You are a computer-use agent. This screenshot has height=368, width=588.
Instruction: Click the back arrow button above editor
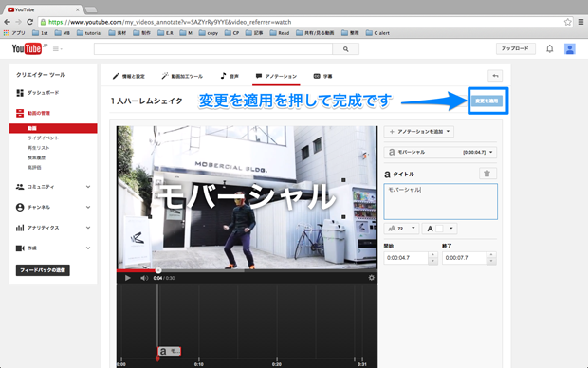tap(495, 76)
